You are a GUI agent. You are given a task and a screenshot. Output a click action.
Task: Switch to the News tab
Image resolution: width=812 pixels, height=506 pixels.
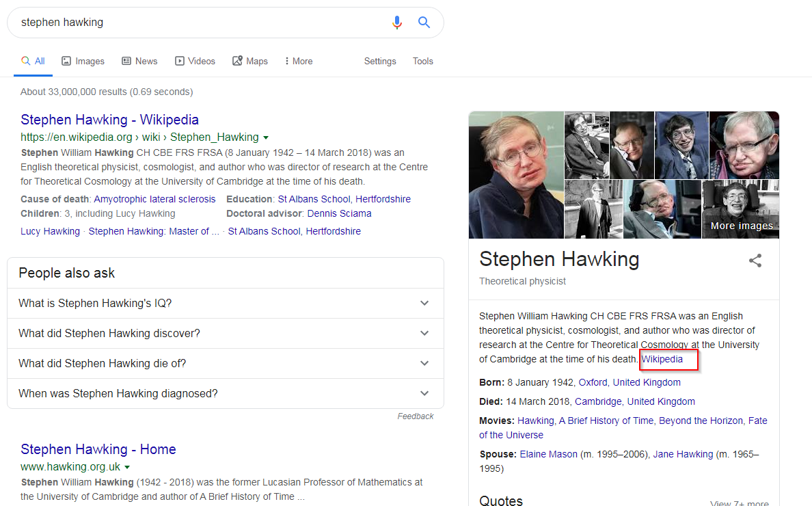pos(139,61)
